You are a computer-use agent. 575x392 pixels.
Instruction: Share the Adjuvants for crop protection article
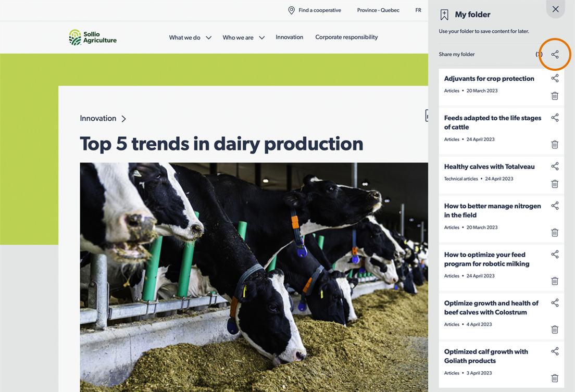coord(555,79)
